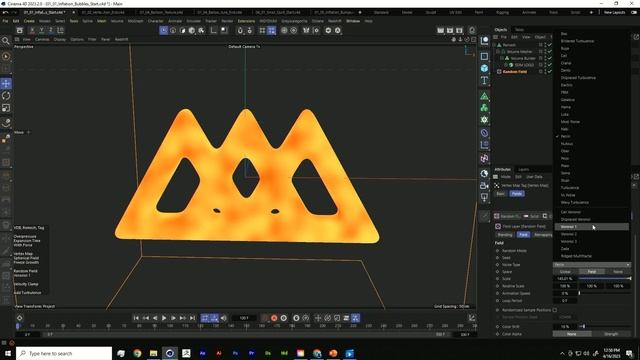Collapse the Volume Mesher hierarchy
This screenshot has height=360, width=640.
(x=498, y=51)
